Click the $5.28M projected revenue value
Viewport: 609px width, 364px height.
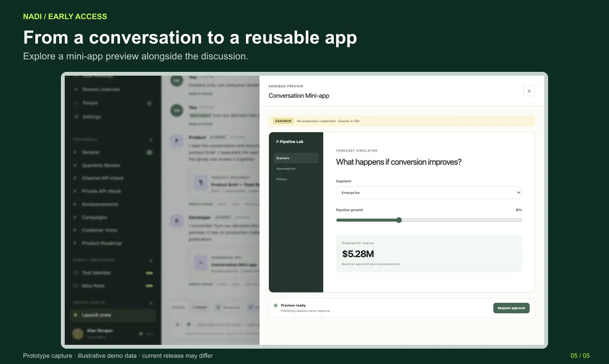[x=358, y=254]
